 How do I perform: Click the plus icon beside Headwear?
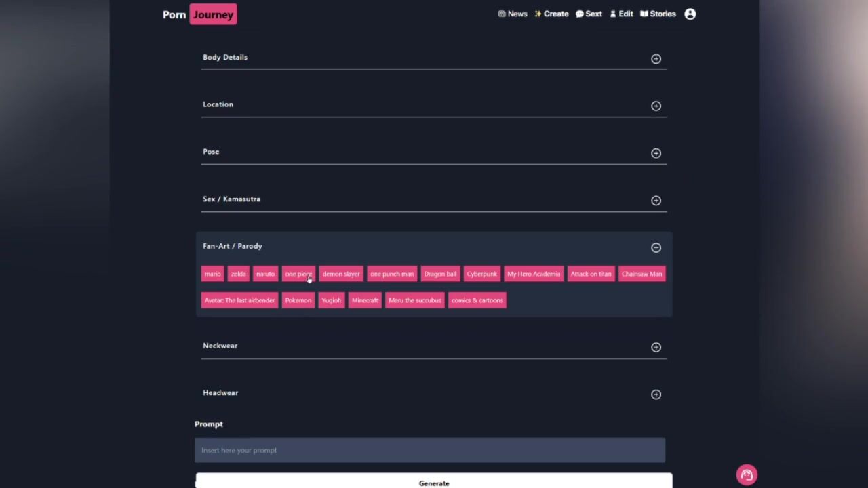point(656,394)
